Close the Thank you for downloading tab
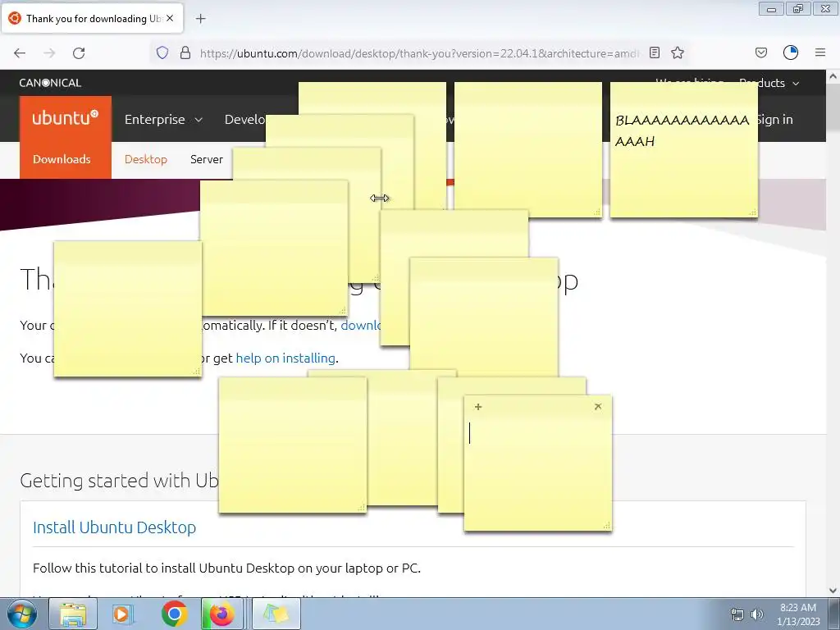This screenshot has width=840, height=630. point(170,18)
